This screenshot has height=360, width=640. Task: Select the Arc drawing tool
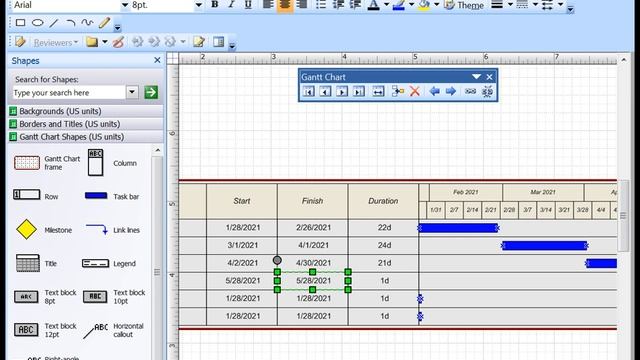[70, 23]
